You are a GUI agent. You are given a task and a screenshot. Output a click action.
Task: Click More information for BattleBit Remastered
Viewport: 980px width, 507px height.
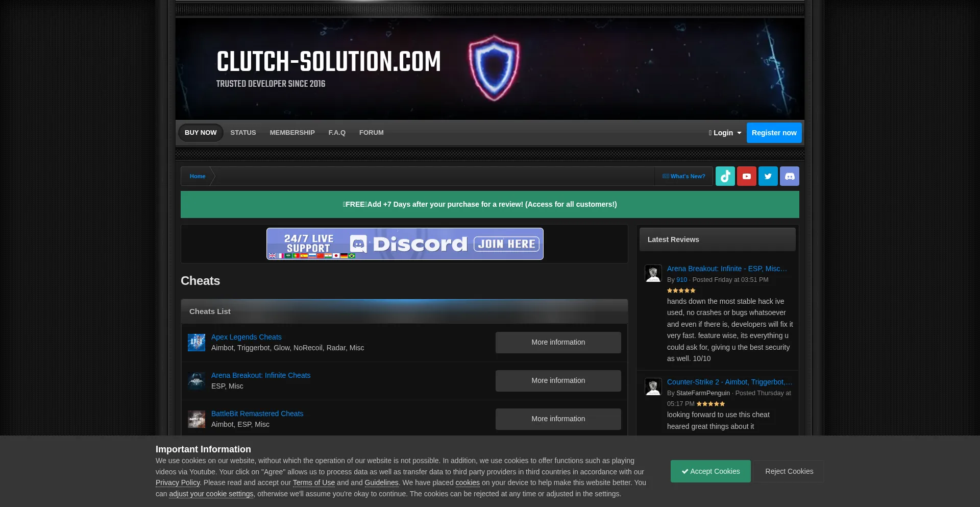pos(558,419)
